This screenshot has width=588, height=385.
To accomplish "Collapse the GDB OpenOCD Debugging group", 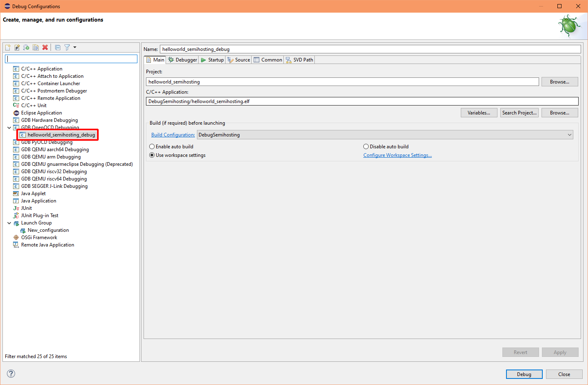I will coord(9,127).
